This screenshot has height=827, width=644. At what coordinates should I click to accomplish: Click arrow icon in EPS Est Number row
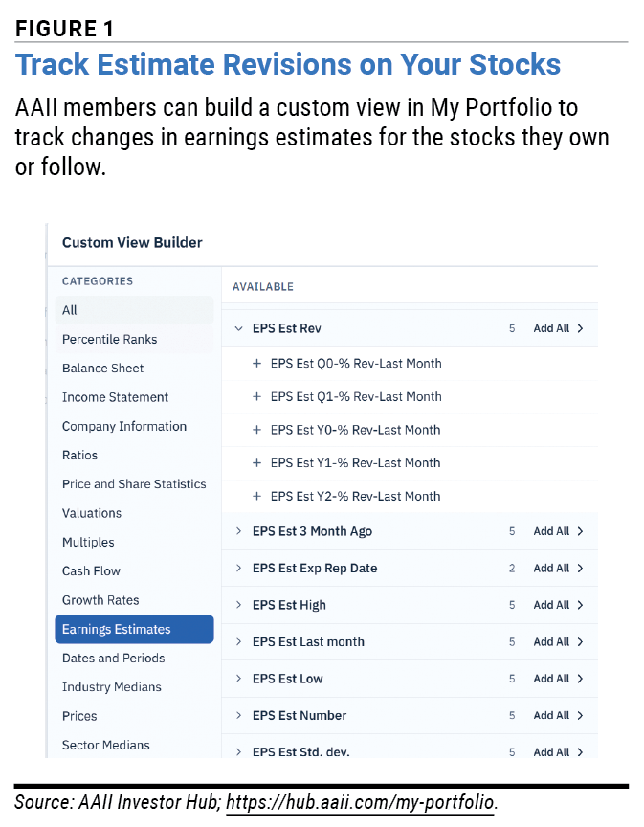tap(580, 716)
